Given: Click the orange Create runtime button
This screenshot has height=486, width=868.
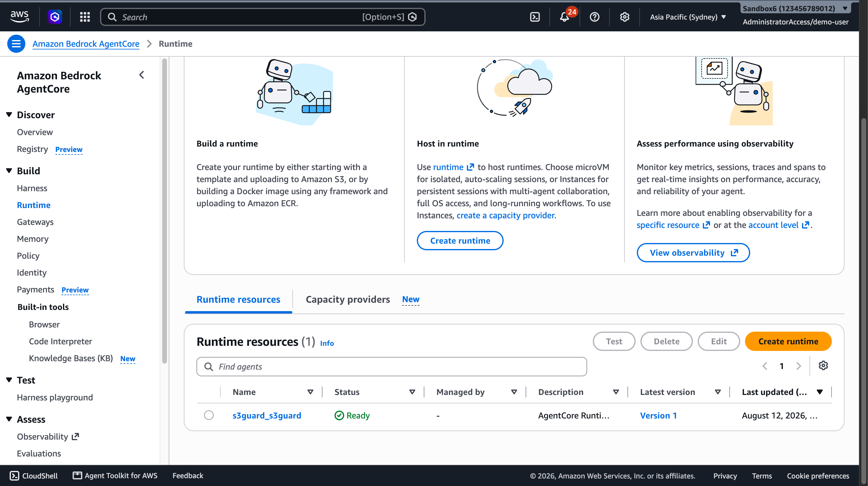Looking at the screenshot, I should (788, 341).
